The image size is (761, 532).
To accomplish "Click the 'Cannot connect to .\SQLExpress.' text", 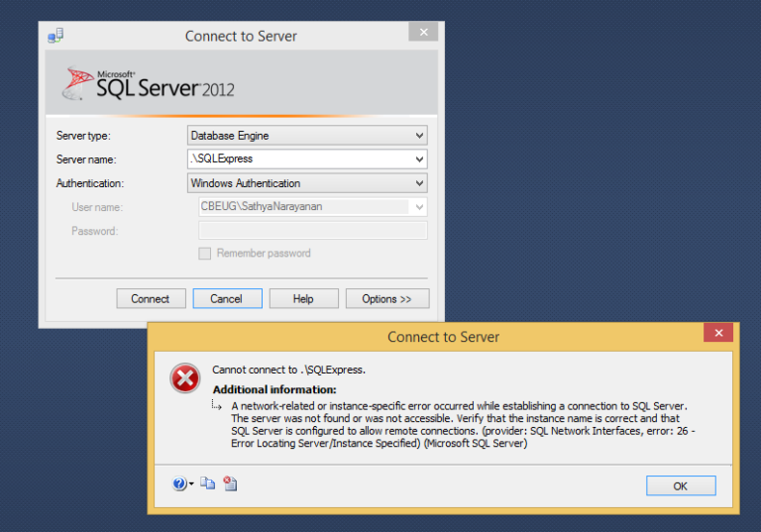I will click(288, 370).
